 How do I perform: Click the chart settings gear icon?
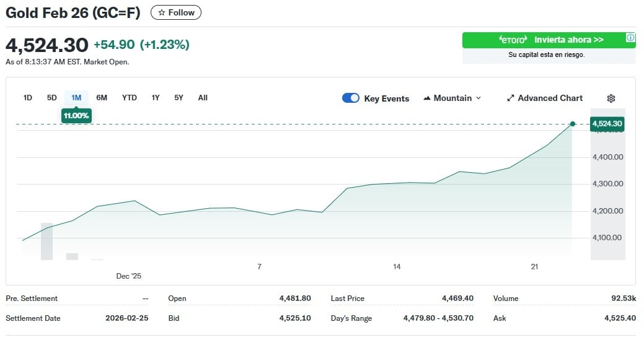[611, 98]
